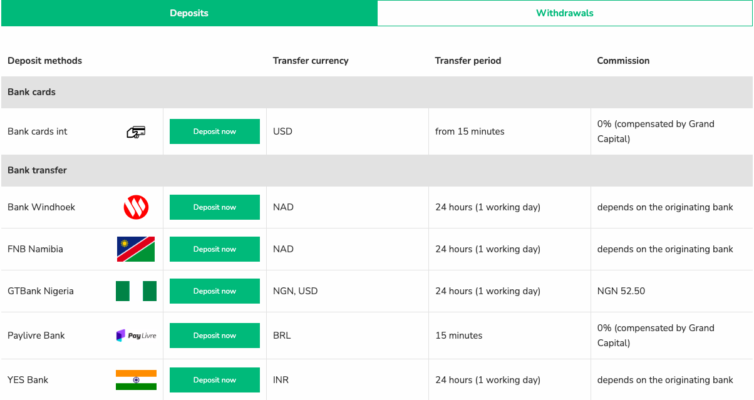Click the 'from 15 minutes' transfer period
This screenshot has width=754, height=400.
tap(470, 131)
